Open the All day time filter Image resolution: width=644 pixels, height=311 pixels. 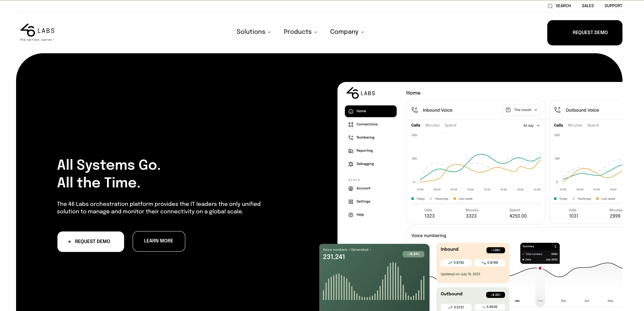coord(531,126)
